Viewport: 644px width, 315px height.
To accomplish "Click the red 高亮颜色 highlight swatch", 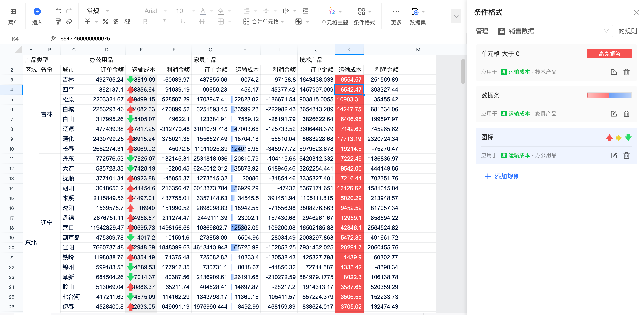I will [609, 53].
